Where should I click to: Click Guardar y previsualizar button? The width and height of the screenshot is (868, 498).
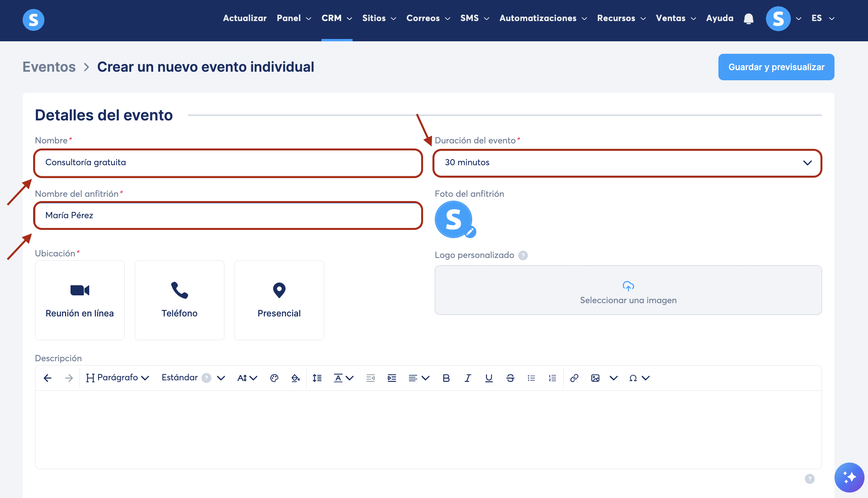[x=776, y=67]
